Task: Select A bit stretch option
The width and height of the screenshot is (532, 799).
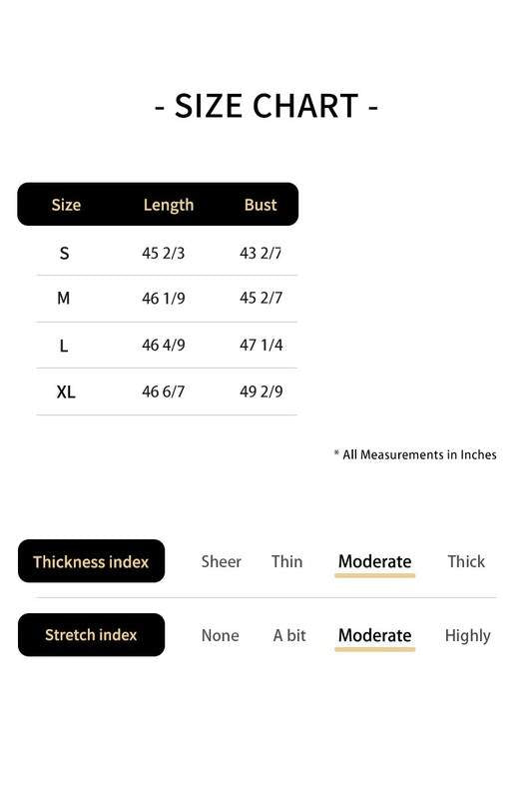Action: pyautogui.click(x=289, y=635)
